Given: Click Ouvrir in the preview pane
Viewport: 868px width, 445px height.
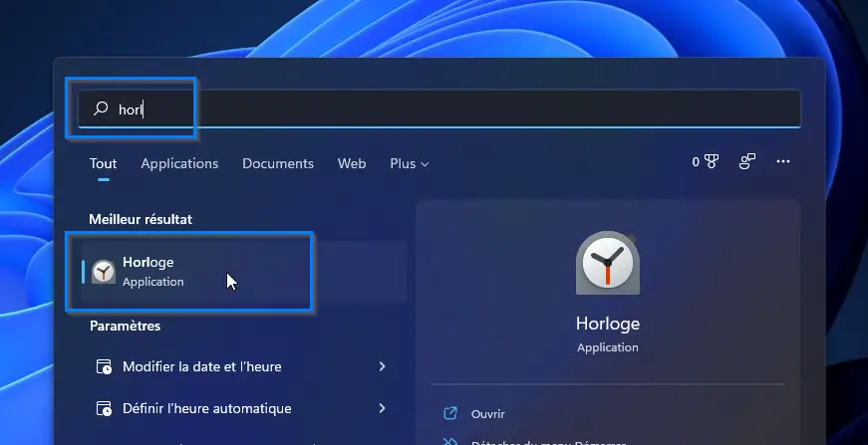Looking at the screenshot, I should pyautogui.click(x=487, y=413).
